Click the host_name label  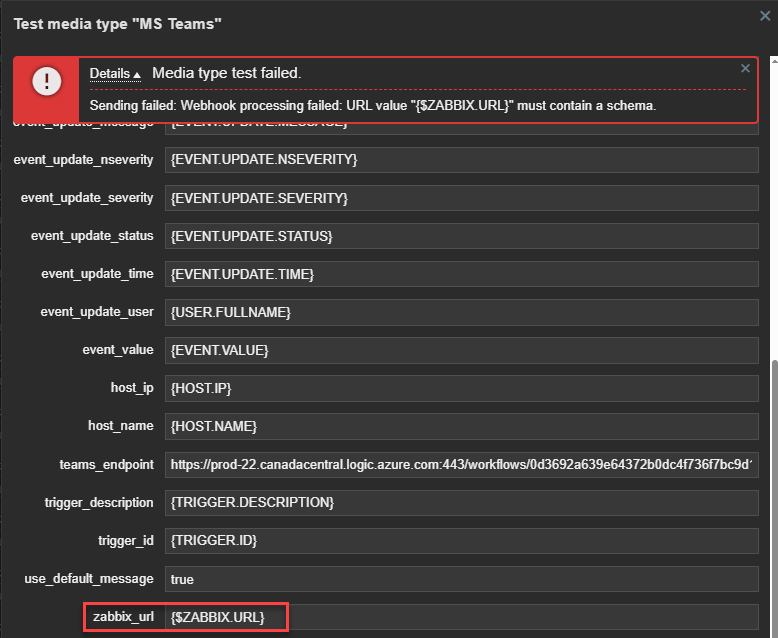[x=121, y=426]
